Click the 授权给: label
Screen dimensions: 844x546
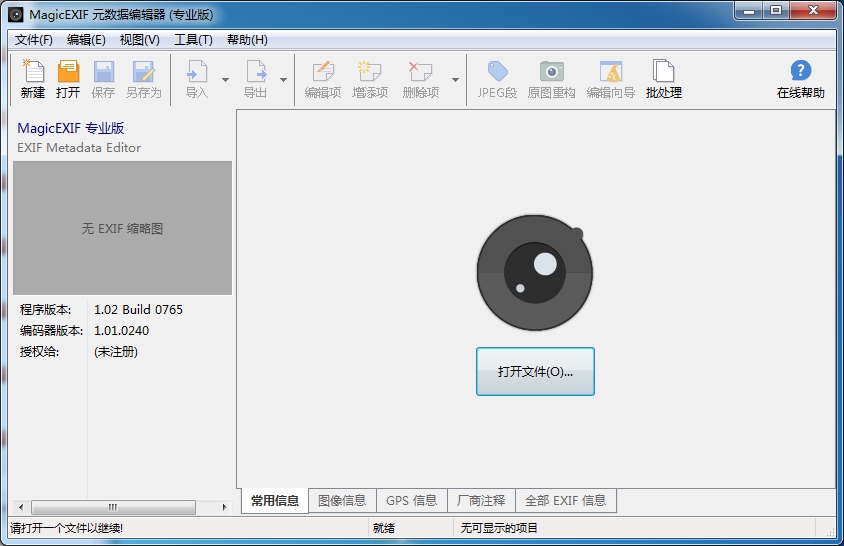coord(39,352)
